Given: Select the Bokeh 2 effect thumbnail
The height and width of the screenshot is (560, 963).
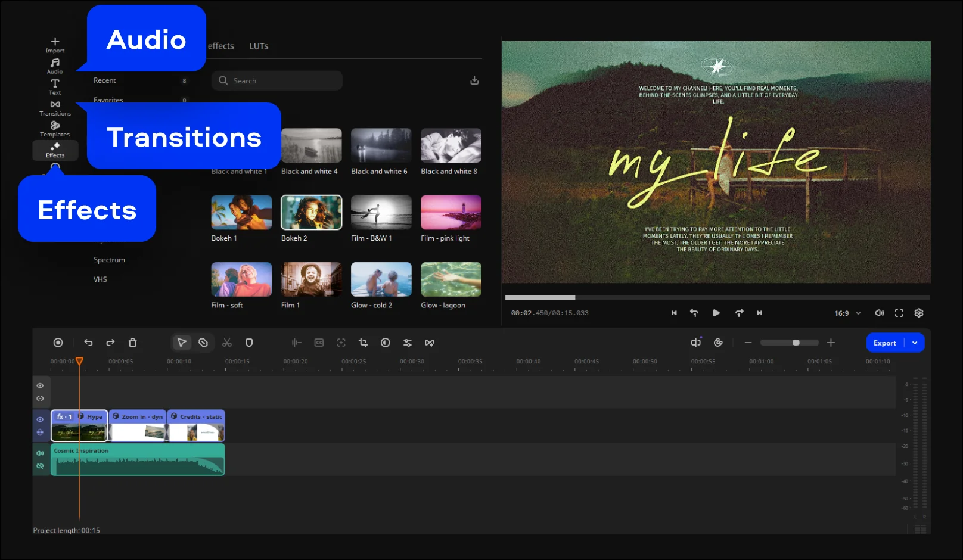Looking at the screenshot, I should click(312, 212).
